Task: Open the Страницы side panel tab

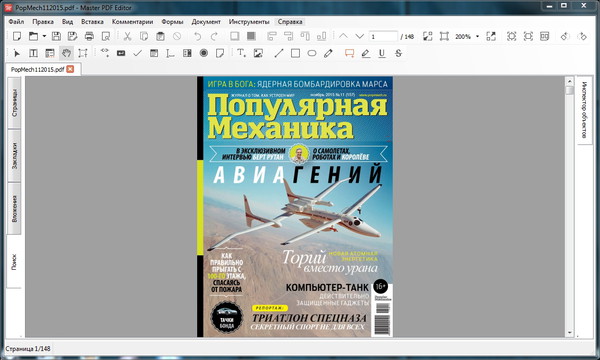Action: click(x=15, y=103)
